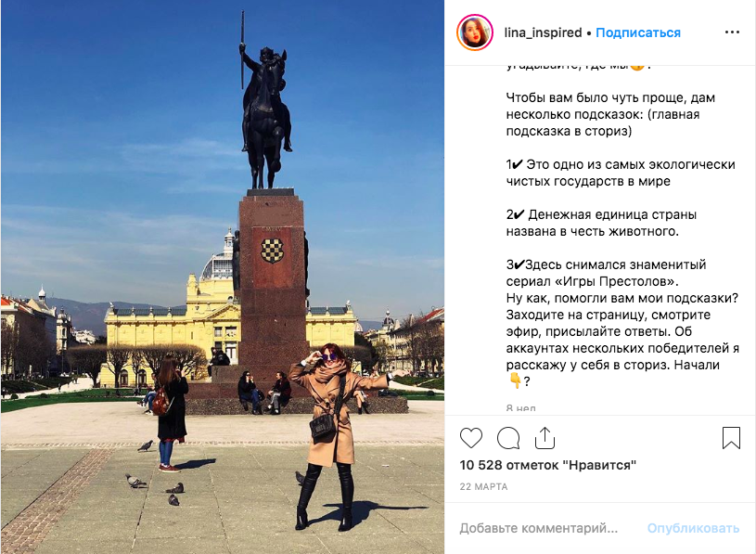
Task: Follow the account via Подписаться
Action: coord(638,32)
